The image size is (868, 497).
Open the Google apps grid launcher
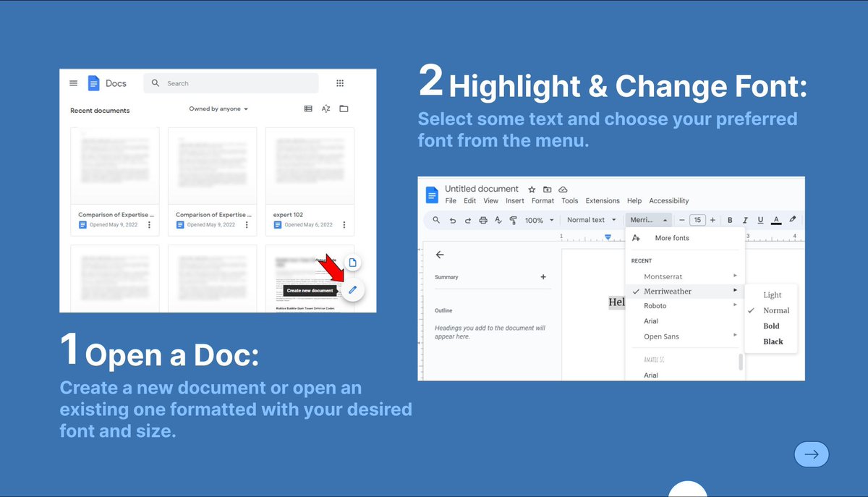click(340, 83)
